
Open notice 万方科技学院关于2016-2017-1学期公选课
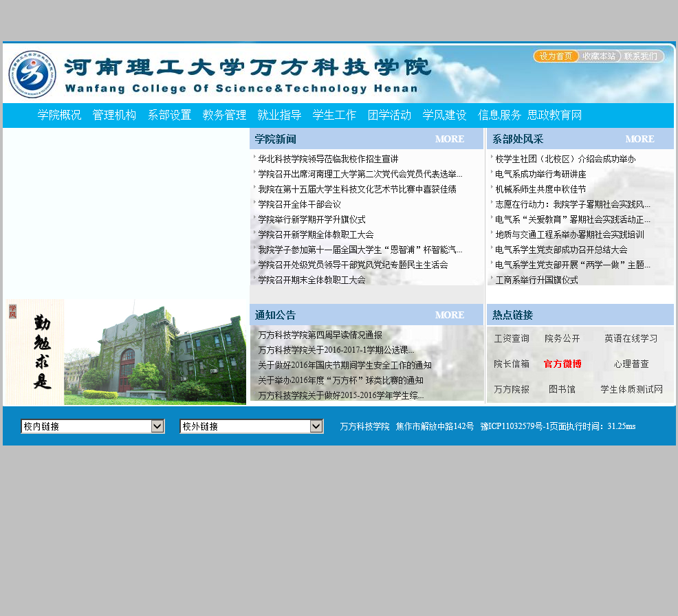[x=336, y=350]
